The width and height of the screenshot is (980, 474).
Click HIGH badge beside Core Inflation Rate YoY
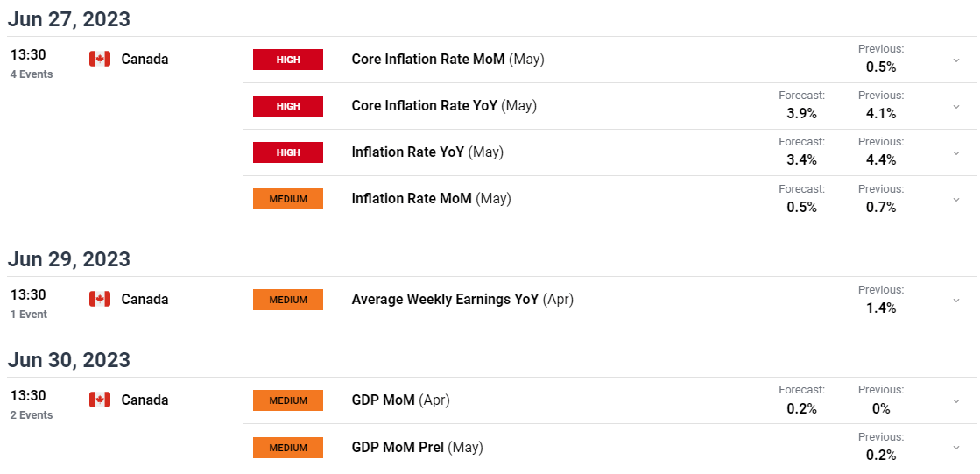[288, 106]
